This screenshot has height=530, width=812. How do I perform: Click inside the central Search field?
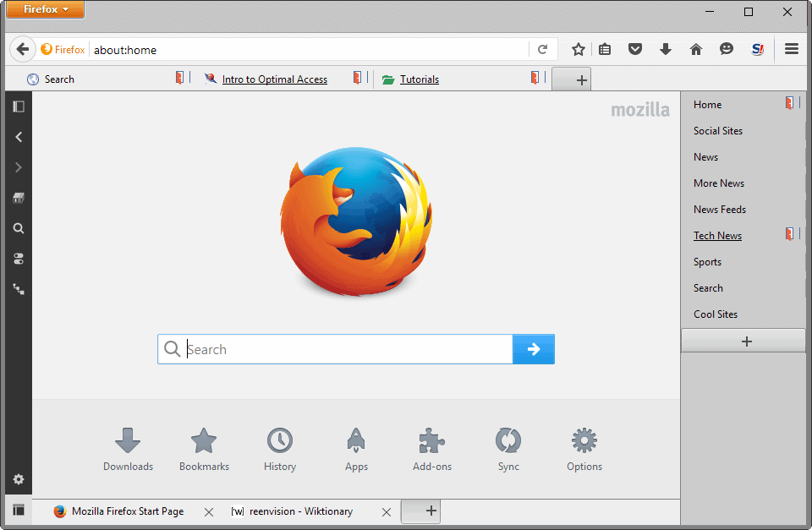tap(347, 349)
